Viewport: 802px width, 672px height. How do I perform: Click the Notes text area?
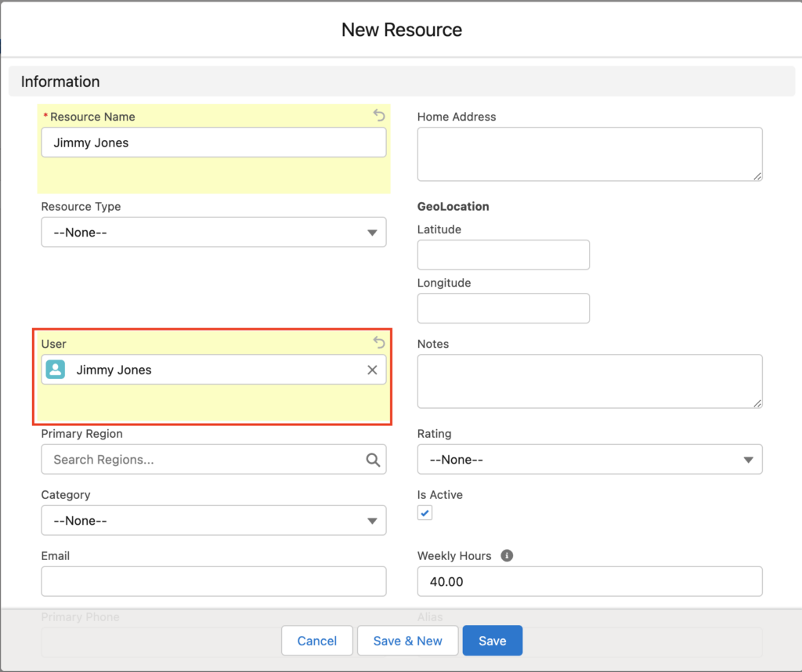click(589, 381)
